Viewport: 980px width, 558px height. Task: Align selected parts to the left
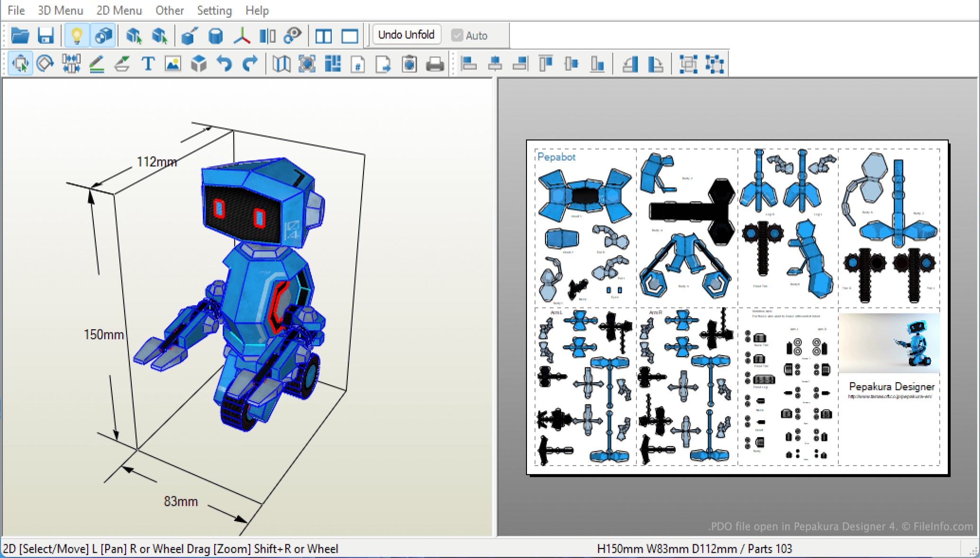[470, 63]
